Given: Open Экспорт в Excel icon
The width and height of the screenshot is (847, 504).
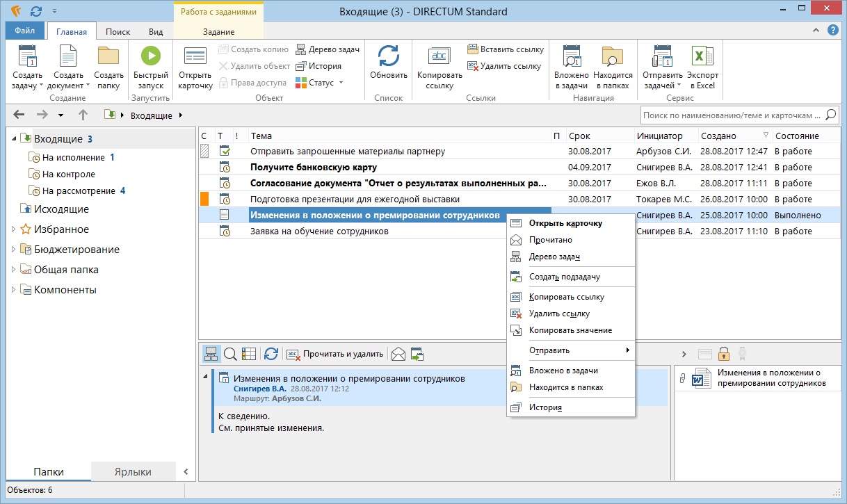Looking at the screenshot, I should (x=702, y=56).
